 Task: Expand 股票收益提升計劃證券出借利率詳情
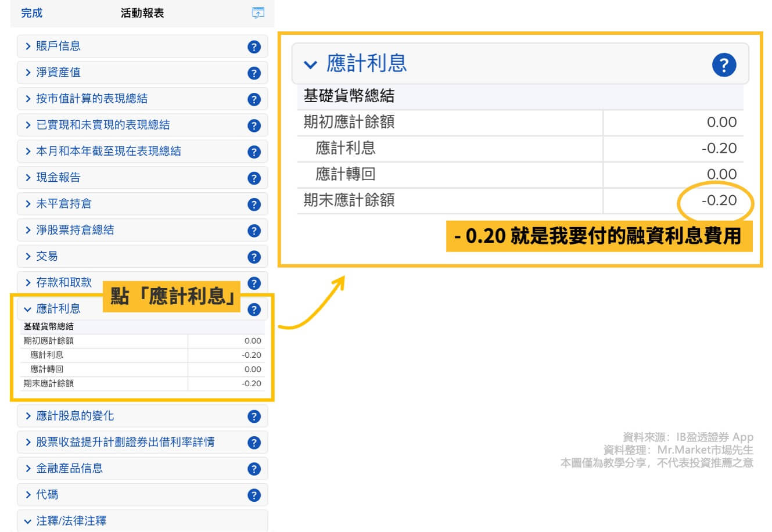click(x=125, y=442)
